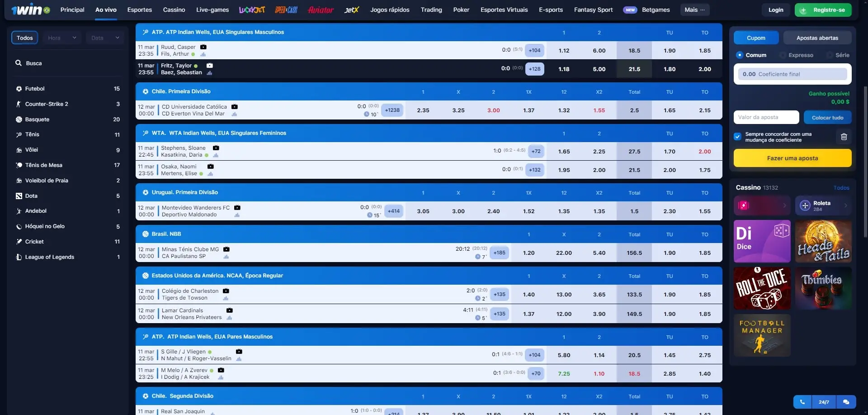
Task: Open the Hora dropdown filter
Action: pyautogui.click(x=61, y=38)
